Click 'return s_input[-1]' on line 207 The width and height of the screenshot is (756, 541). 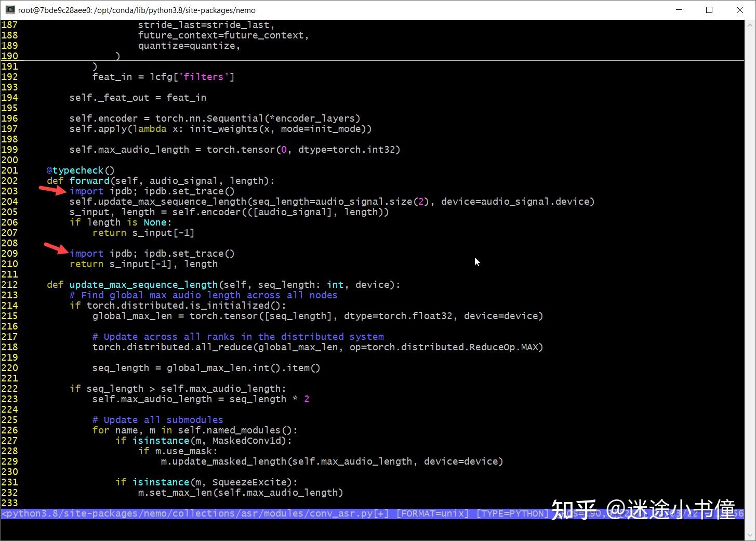143,233
